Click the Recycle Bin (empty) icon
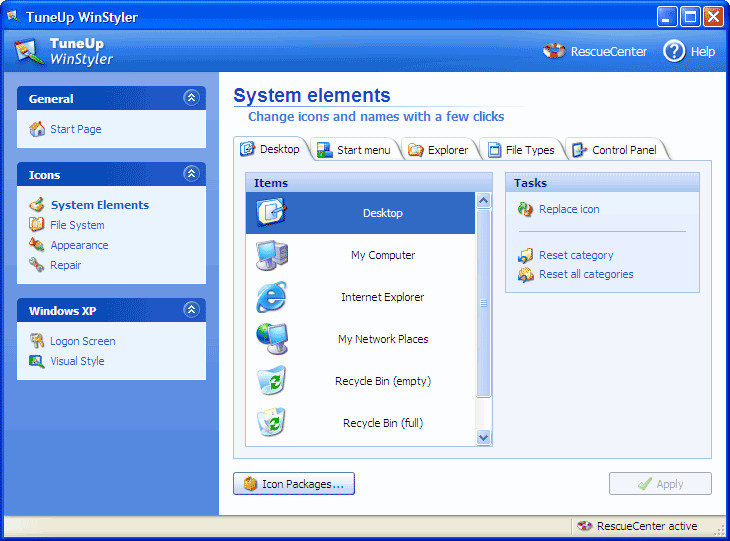Screen dimensions: 730x541 (x=272, y=381)
